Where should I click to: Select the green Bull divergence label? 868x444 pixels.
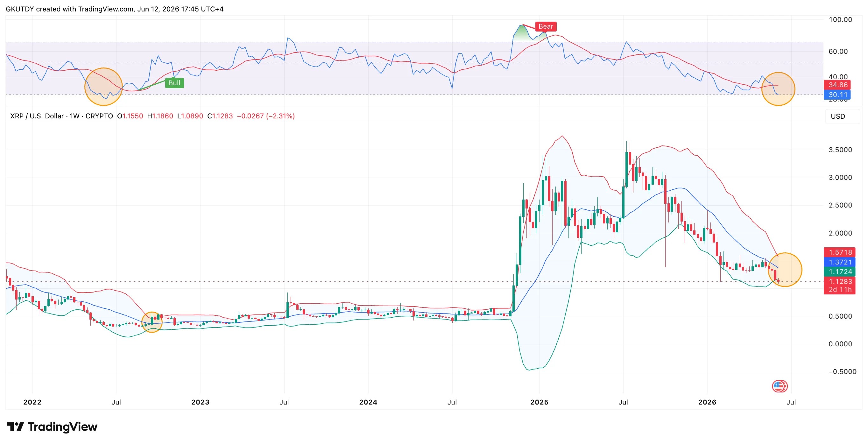(x=174, y=83)
